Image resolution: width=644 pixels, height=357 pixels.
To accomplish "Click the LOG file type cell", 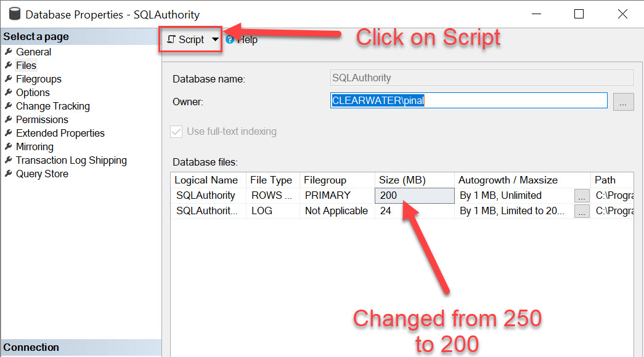I will coord(273,211).
